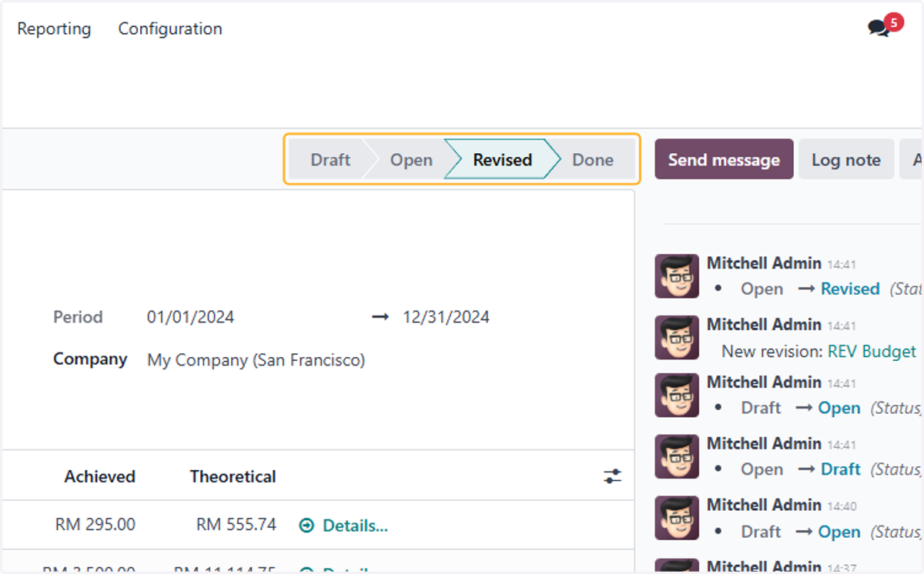This screenshot has width=924, height=574.
Task: Click avatar beside New revision message
Action: pos(677,337)
